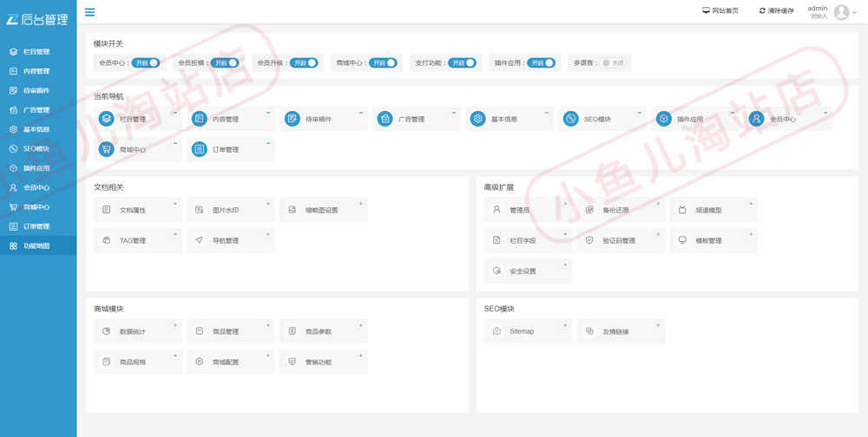
Task: Click the 导航管理 paper-plane icon
Action: pos(200,240)
